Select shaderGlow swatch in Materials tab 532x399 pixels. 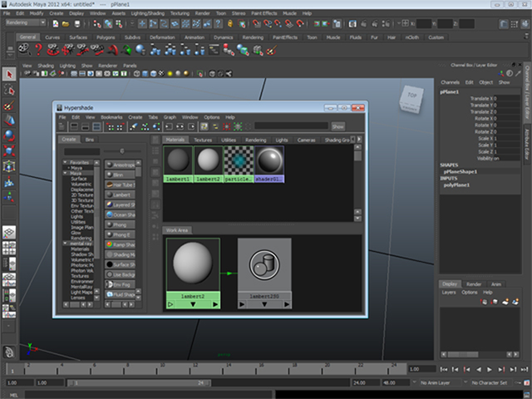coord(269,164)
